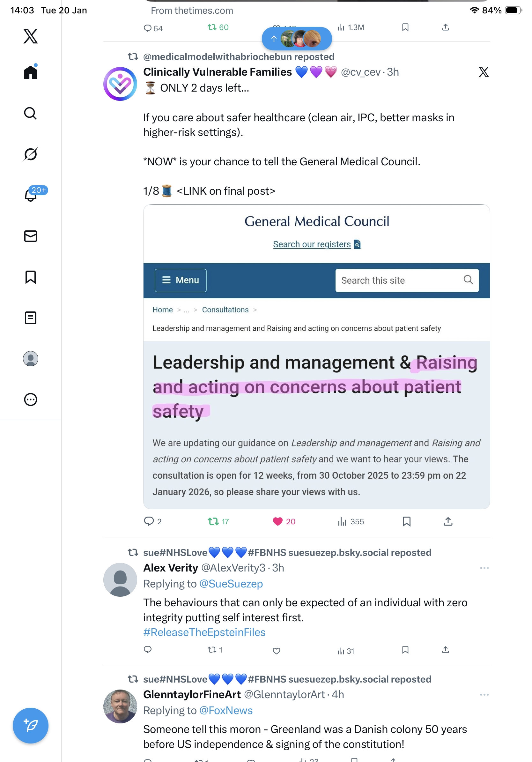The image size is (532, 762).
Task: Undo repost on Clinically Vulnerable Families post
Action: pos(213,521)
